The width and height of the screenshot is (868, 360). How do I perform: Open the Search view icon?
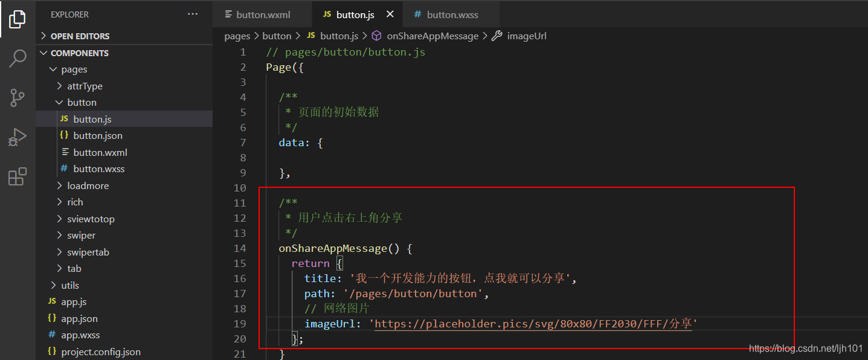tap(18, 59)
